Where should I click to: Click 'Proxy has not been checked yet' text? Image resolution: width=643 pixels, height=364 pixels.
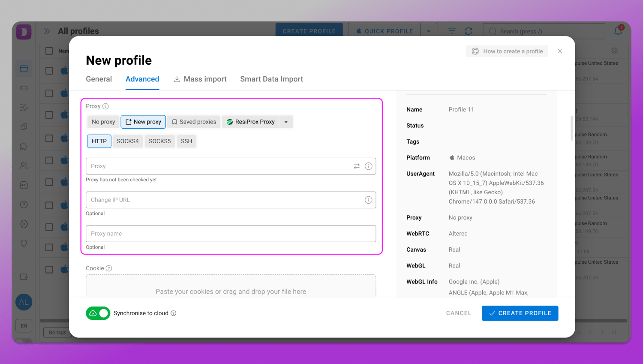pyautogui.click(x=121, y=180)
